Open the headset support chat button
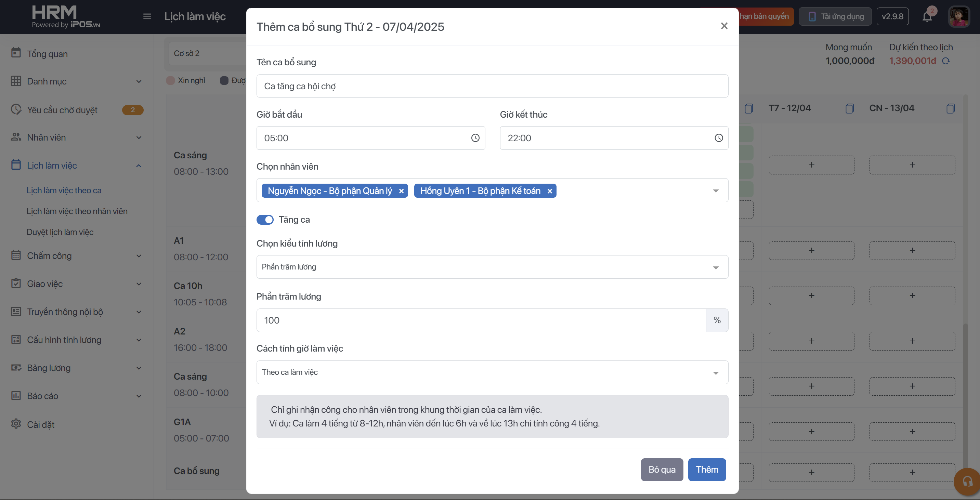Image resolution: width=980 pixels, height=500 pixels. pyautogui.click(x=967, y=482)
